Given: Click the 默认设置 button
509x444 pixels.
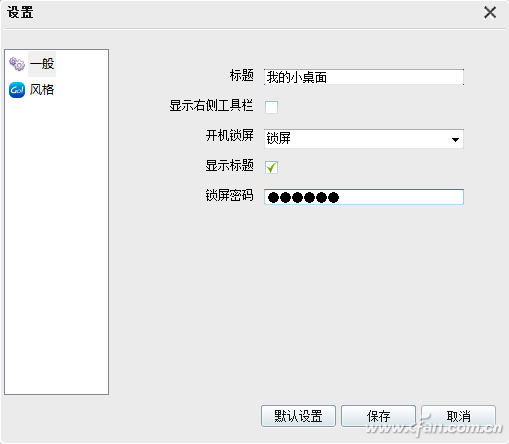Looking at the screenshot, I should click(298, 416).
